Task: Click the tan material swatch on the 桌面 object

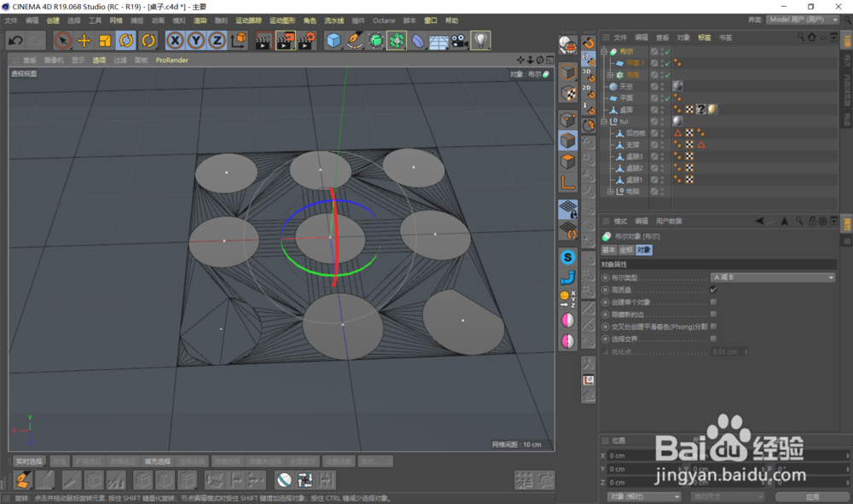Action: pyautogui.click(x=712, y=109)
